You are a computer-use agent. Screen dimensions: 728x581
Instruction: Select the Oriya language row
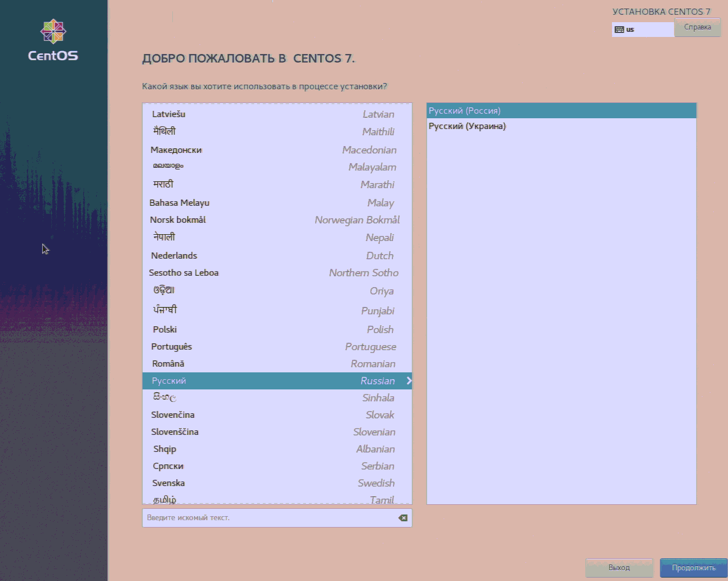click(277, 291)
